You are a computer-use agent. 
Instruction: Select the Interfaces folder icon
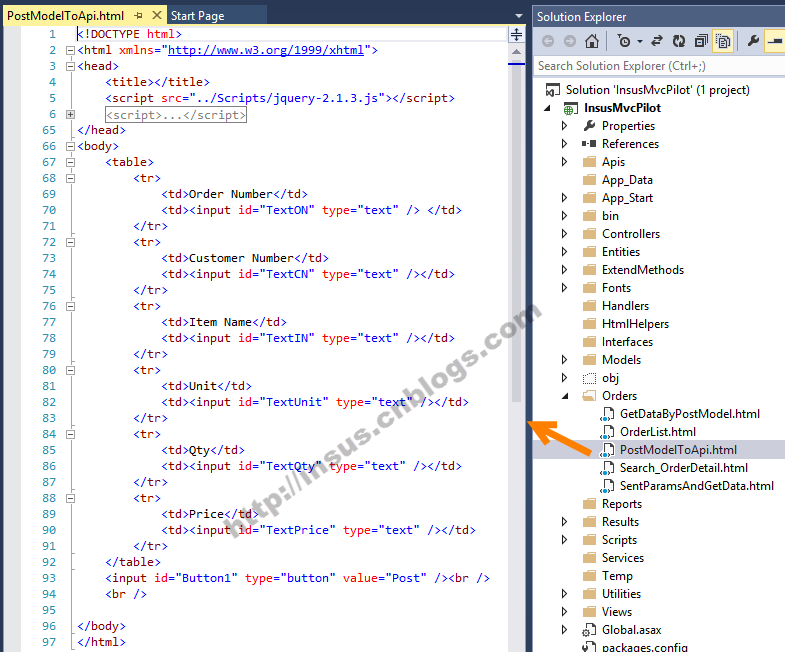coord(590,342)
